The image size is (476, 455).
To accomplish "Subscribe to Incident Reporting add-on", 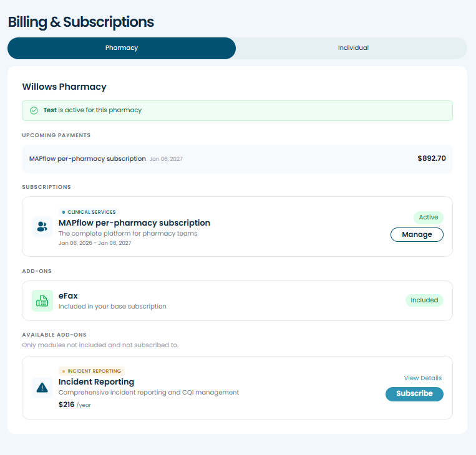I will pos(414,394).
